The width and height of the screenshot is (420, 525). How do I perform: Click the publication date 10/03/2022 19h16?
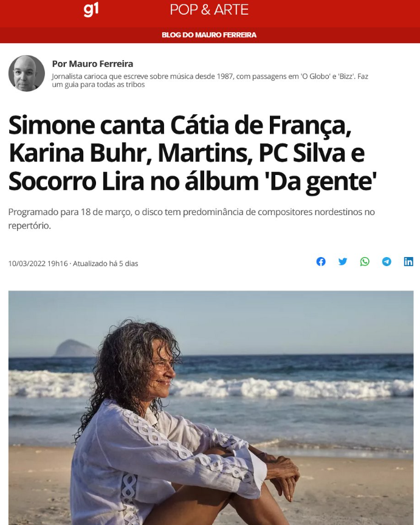[x=38, y=264]
